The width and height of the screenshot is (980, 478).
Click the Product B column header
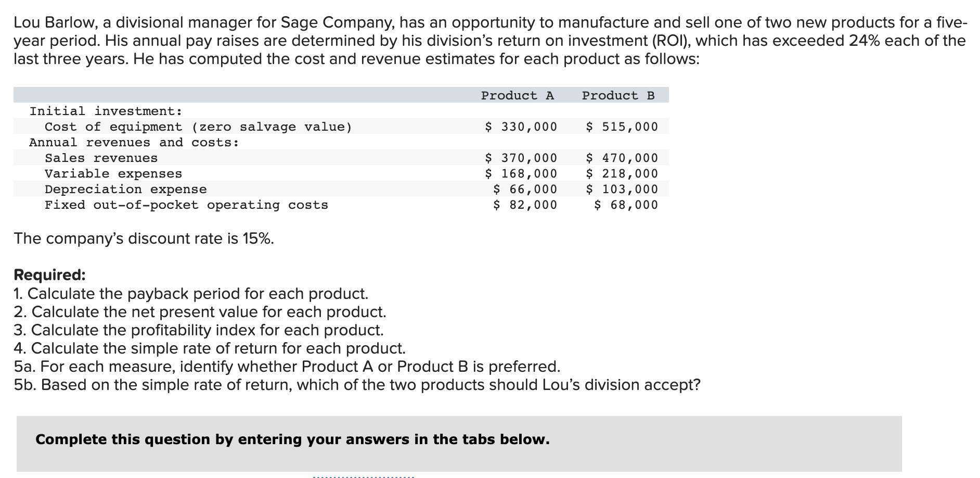[618, 95]
